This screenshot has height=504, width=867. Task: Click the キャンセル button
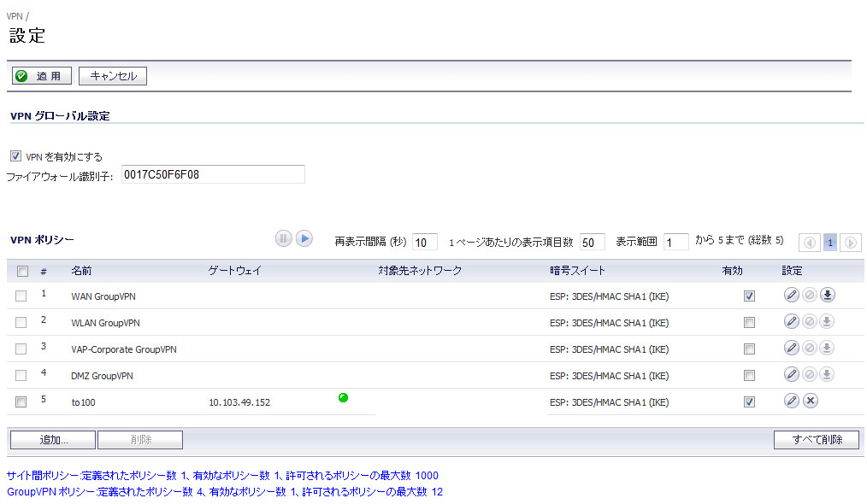pos(113,76)
